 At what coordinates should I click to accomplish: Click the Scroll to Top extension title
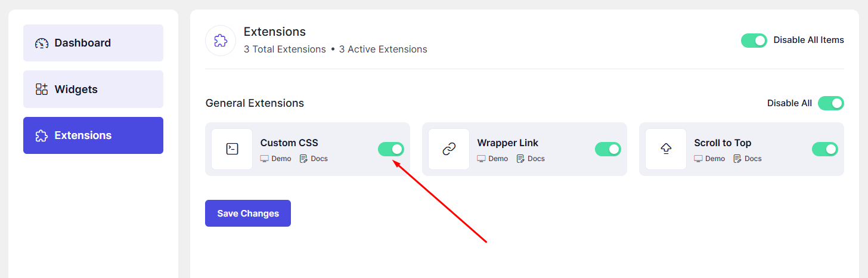723,143
